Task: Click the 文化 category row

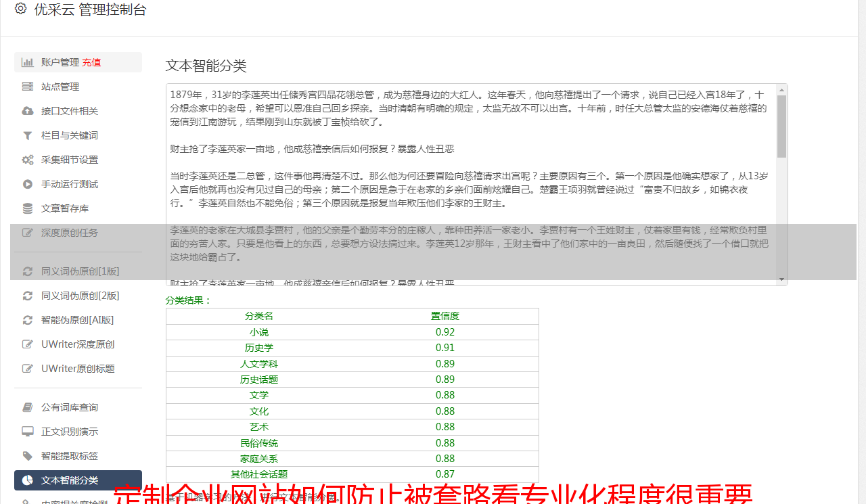Action: tap(352, 411)
